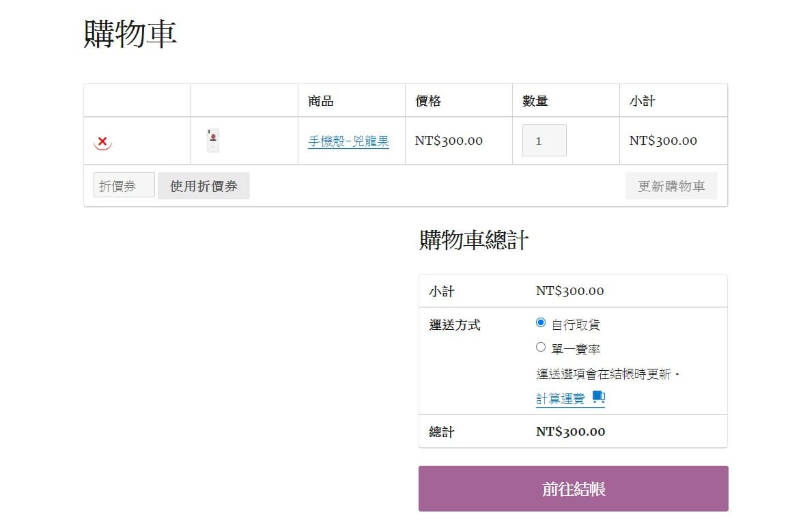The image size is (803, 532).
Task: Click the 購物車 page title
Action: click(x=130, y=34)
